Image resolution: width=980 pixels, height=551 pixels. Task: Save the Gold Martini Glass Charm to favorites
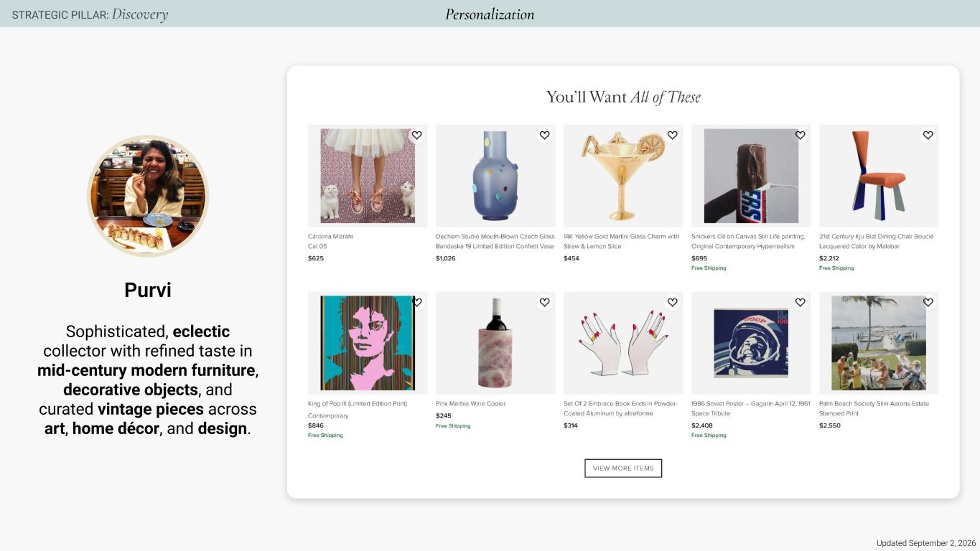672,135
